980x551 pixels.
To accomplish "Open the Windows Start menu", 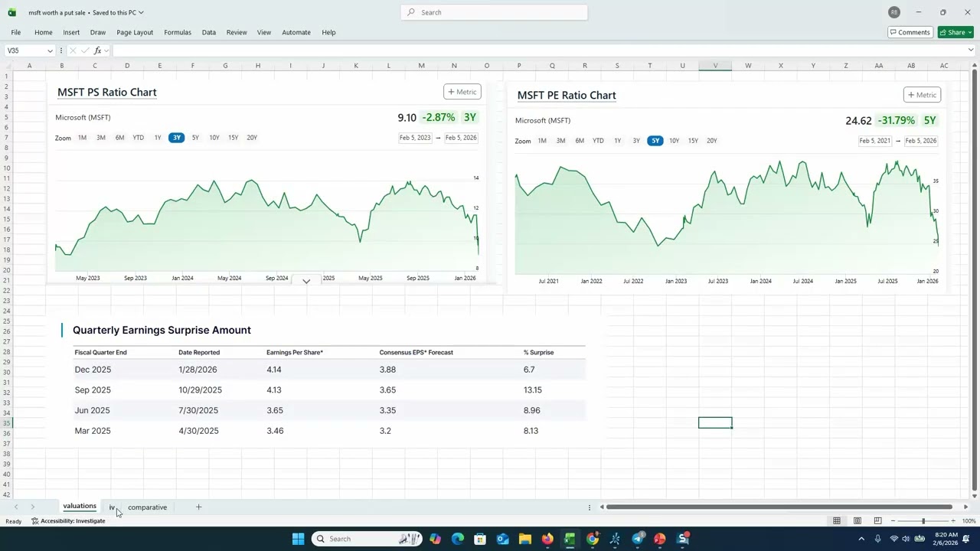I will [x=298, y=539].
